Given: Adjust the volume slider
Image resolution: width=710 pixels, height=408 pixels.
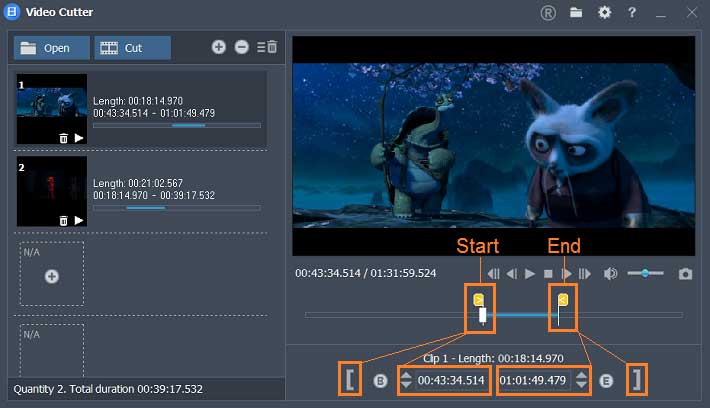Looking at the screenshot, I should click(645, 273).
